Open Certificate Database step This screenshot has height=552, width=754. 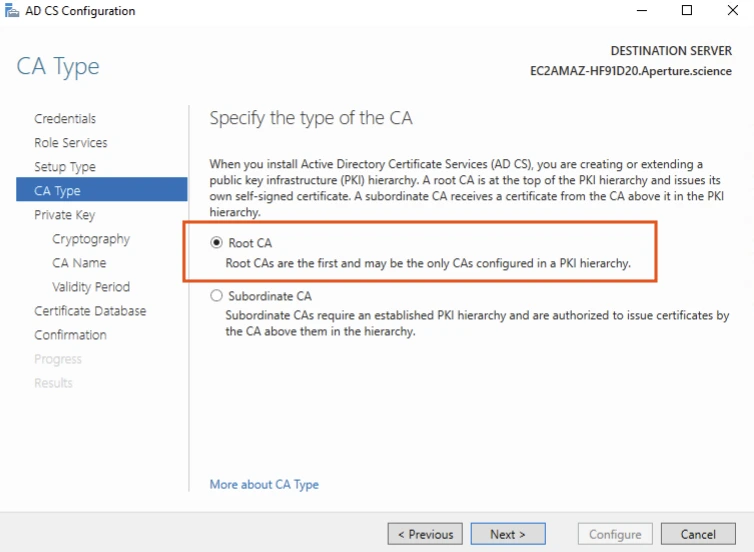(x=90, y=311)
